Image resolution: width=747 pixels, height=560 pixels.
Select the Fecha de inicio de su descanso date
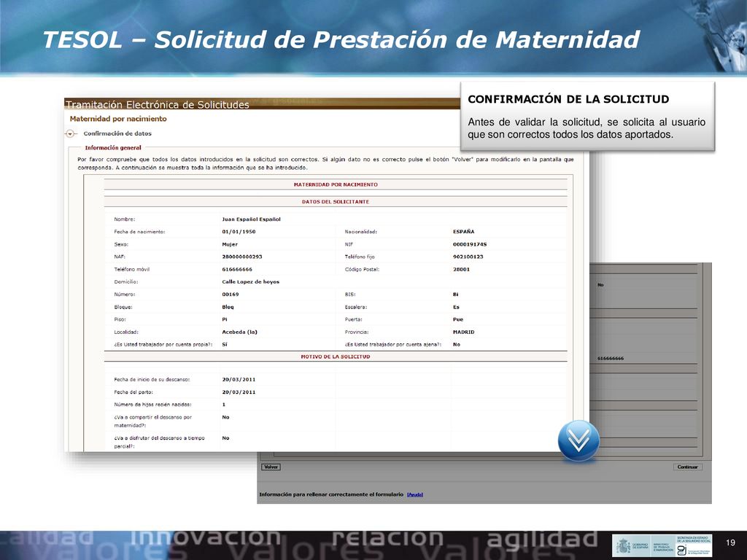(239, 379)
